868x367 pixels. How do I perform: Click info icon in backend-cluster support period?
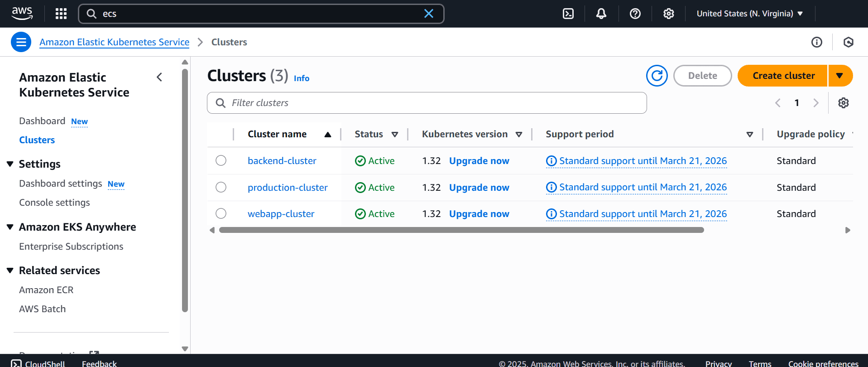(551, 161)
